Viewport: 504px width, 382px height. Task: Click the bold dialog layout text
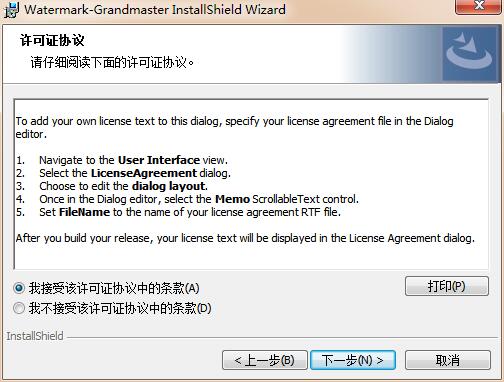tap(169, 186)
